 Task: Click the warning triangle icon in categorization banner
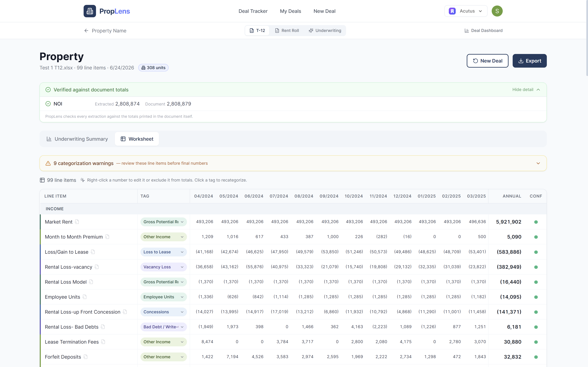pyautogui.click(x=48, y=163)
